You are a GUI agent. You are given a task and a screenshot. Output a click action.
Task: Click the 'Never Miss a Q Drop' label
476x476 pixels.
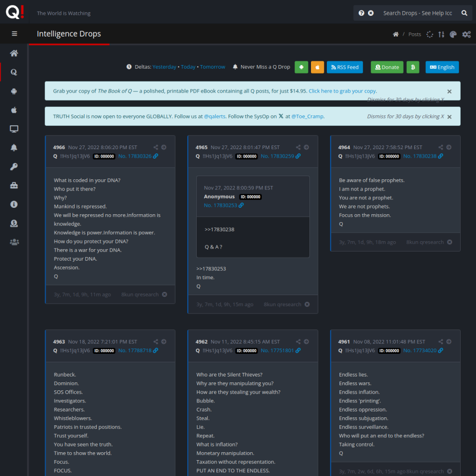pyautogui.click(x=266, y=67)
